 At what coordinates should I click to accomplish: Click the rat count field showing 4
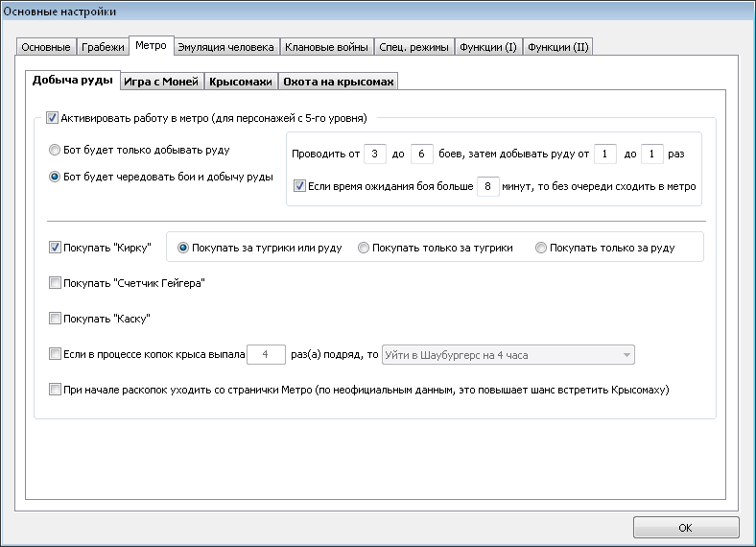pos(266,354)
